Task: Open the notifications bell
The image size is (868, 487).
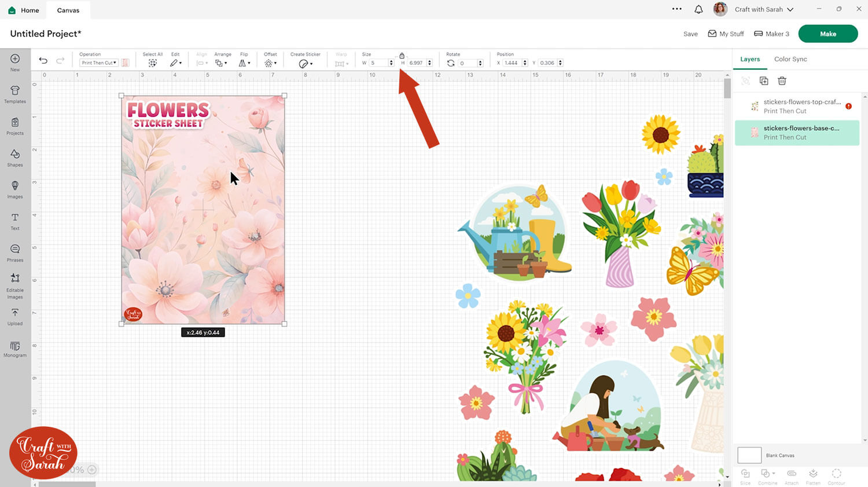Action: (698, 9)
